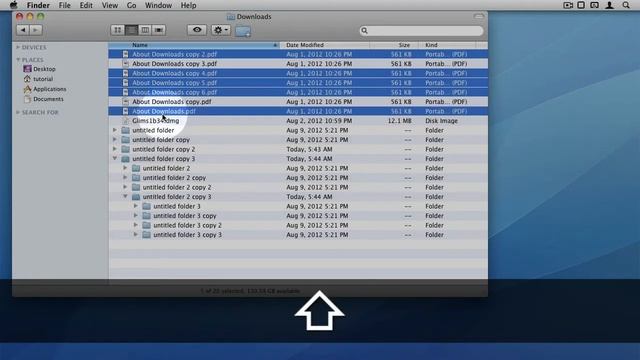The width and height of the screenshot is (640, 360).
Task: Go back with the left arrow button
Action: coord(23,30)
